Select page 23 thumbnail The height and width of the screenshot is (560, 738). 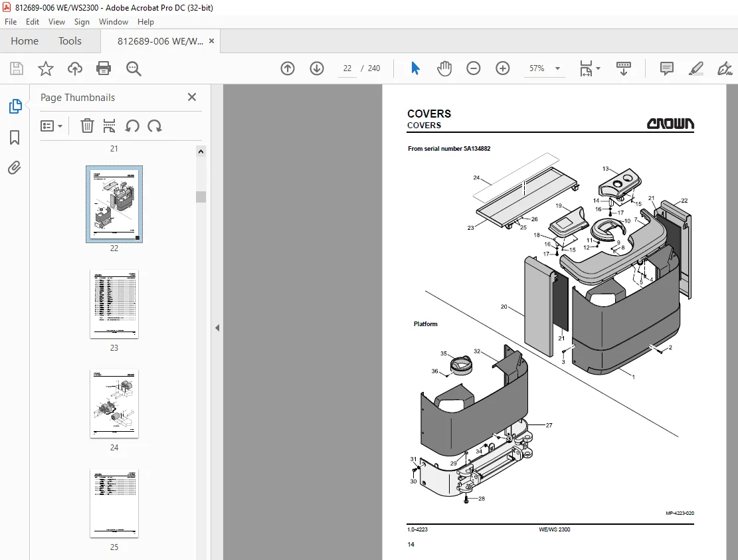(x=114, y=304)
